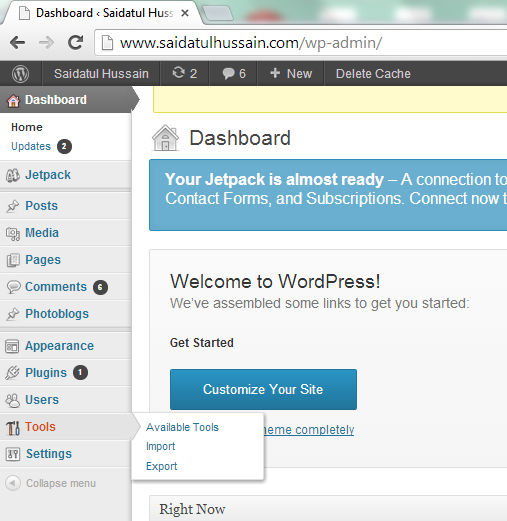507x521 pixels.
Task: Click the Jetpack sidebar icon
Action: [13, 175]
